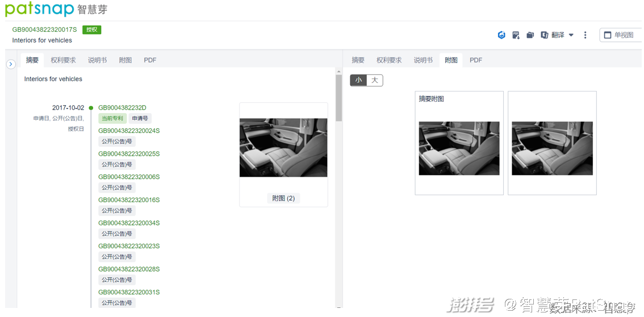
Task: Open publication GB90043822320028S
Action: coord(129,269)
